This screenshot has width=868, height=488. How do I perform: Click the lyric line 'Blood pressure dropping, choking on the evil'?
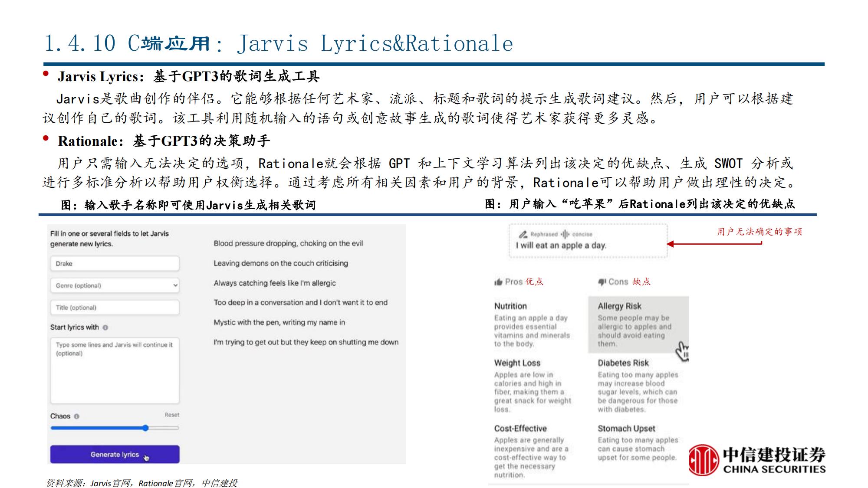[x=288, y=243]
